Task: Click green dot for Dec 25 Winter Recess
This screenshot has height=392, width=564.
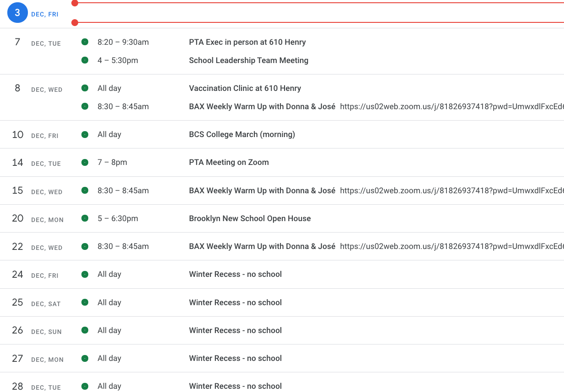Action: point(85,302)
